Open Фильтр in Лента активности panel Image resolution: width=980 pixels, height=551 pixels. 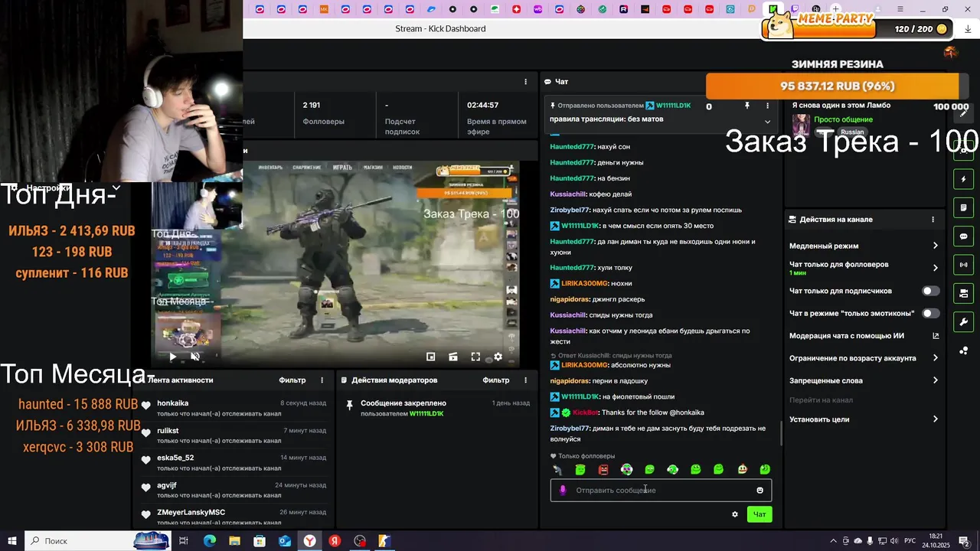[292, 380]
